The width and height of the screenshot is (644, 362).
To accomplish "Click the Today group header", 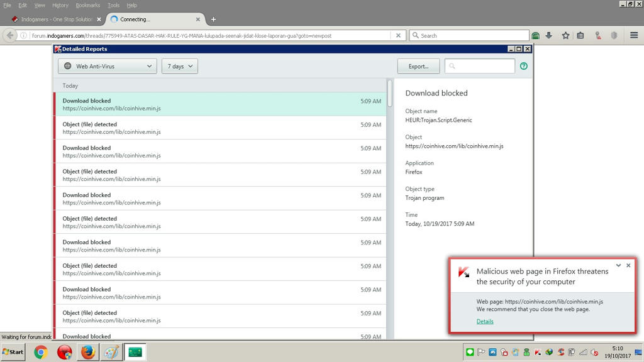I will 219,85.
